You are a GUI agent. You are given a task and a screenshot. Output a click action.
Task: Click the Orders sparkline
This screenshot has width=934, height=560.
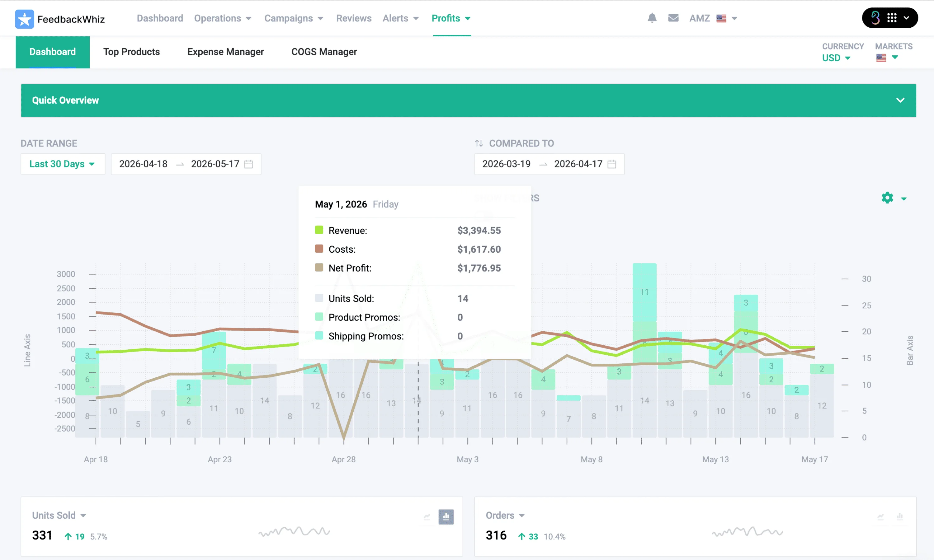click(x=748, y=531)
